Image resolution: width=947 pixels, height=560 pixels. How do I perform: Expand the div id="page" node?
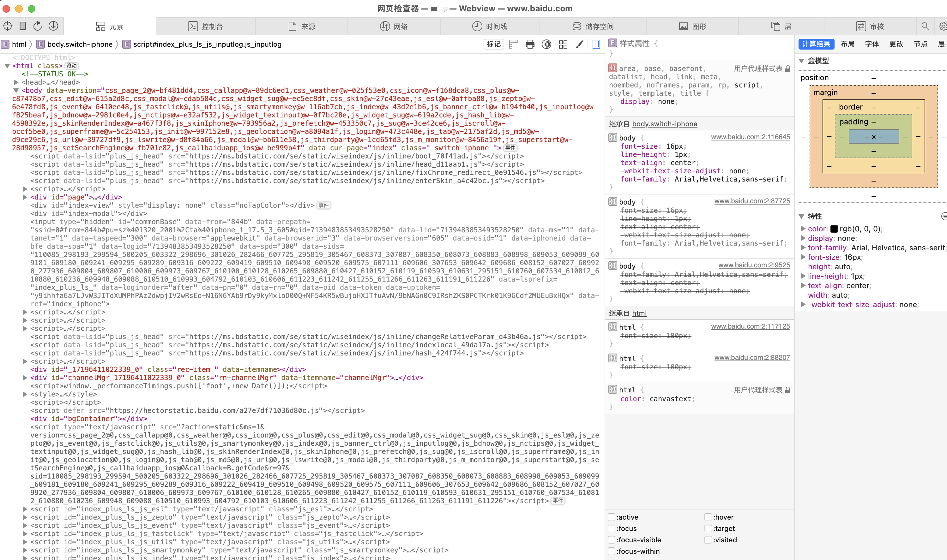[25, 197]
